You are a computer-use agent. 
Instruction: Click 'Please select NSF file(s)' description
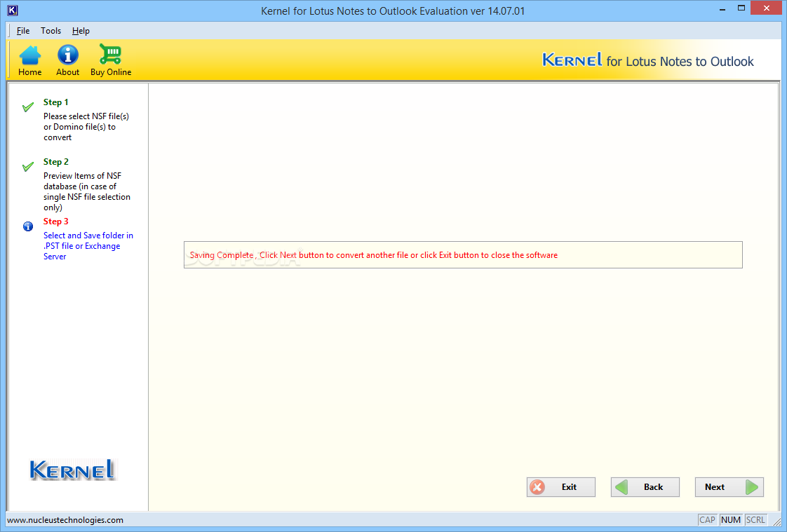[x=86, y=127]
